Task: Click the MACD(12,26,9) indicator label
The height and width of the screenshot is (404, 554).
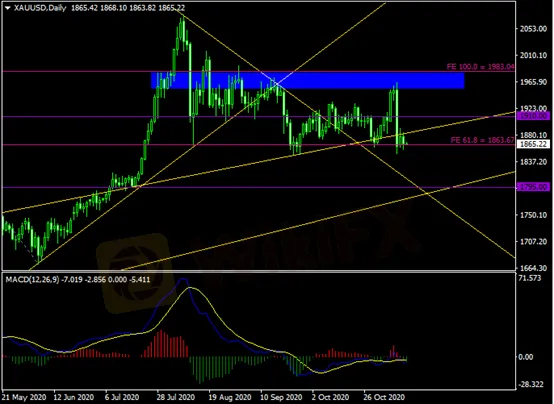Action: coord(32,280)
